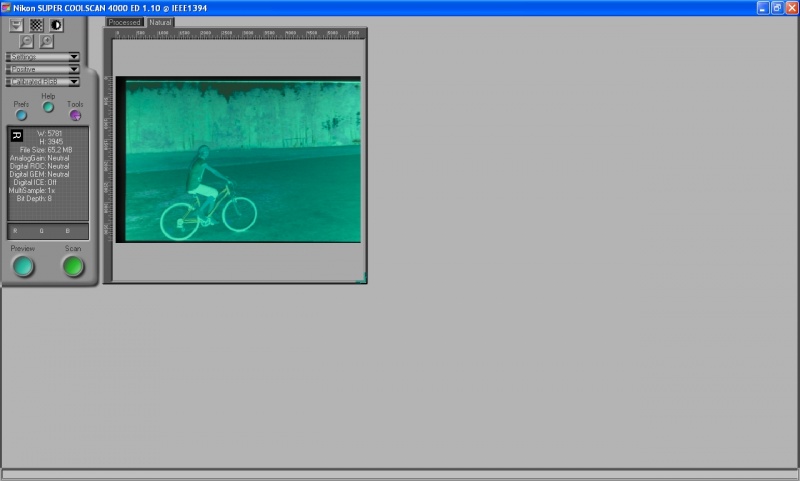Click the H: 3945 height value
This screenshot has width=800, height=481.
[x=51, y=142]
